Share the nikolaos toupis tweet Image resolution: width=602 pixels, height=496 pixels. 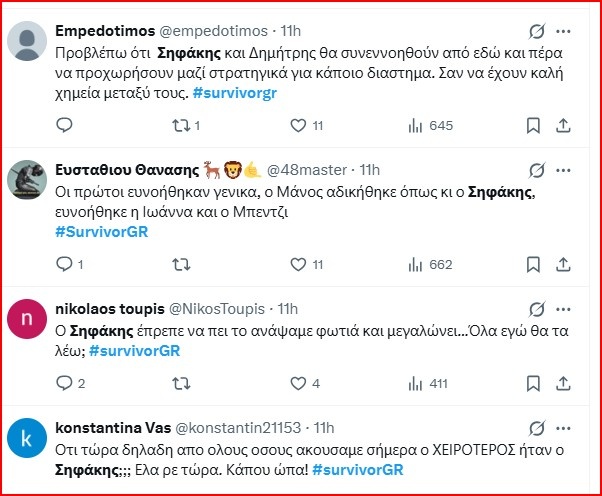(x=563, y=383)
